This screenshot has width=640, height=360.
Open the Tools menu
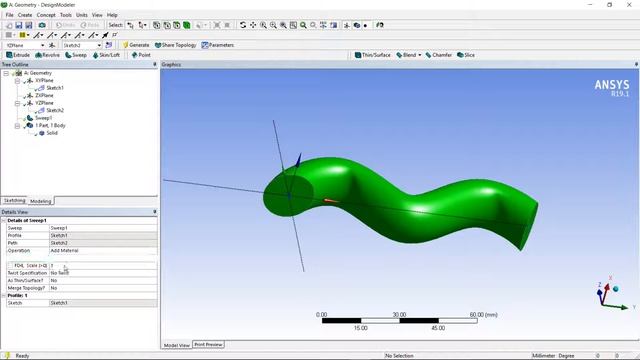tap(66, 15)
